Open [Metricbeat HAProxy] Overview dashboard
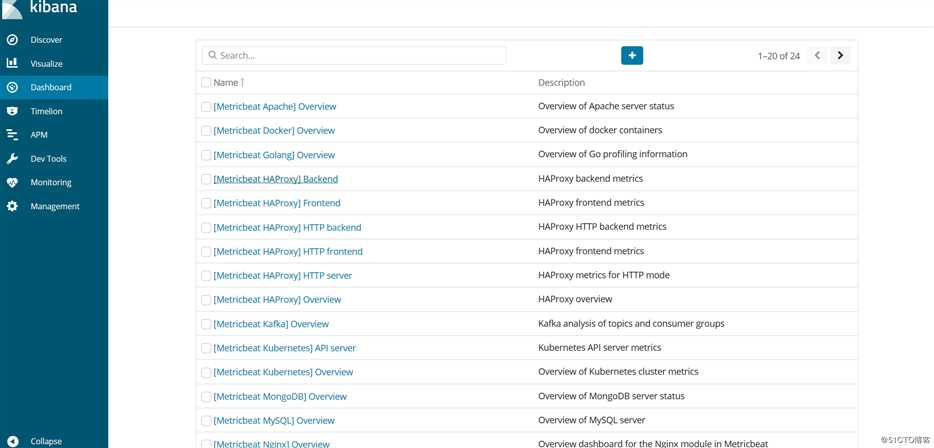The height and width of the screenshot is (448, 934). pyautogui.click(x=278, y=300)
